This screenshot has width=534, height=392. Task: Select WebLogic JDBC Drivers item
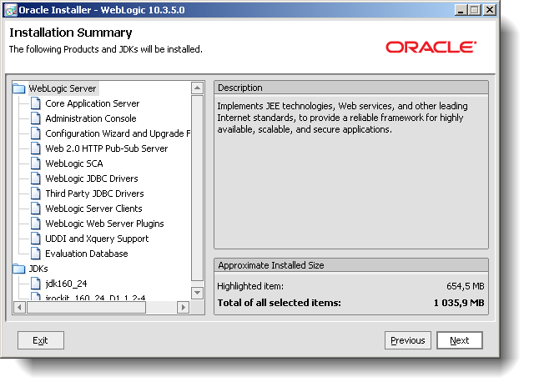pos(92,178)
